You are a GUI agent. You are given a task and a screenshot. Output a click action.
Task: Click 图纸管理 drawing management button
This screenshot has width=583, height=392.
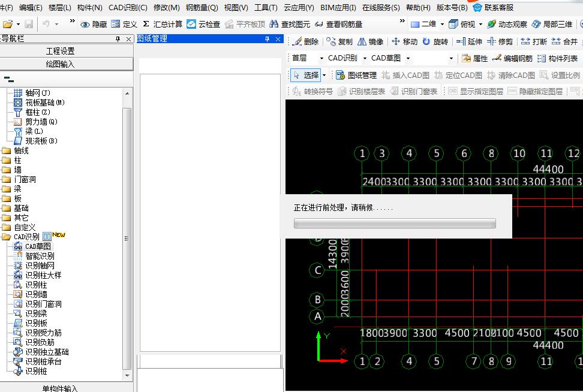tap(356, 76)
